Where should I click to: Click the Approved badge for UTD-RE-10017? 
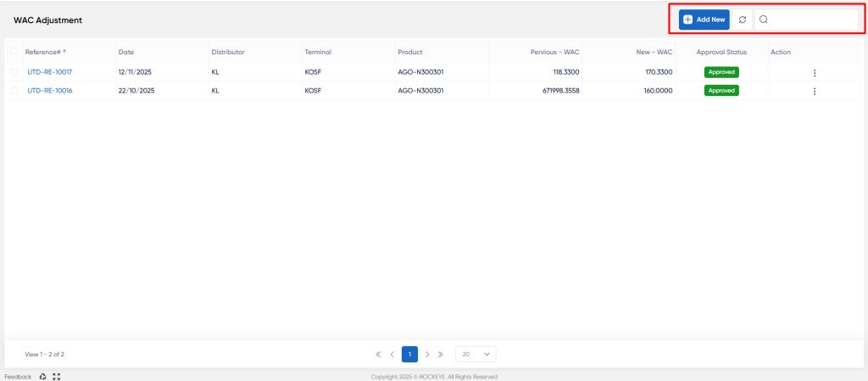(x=721, y=72)
